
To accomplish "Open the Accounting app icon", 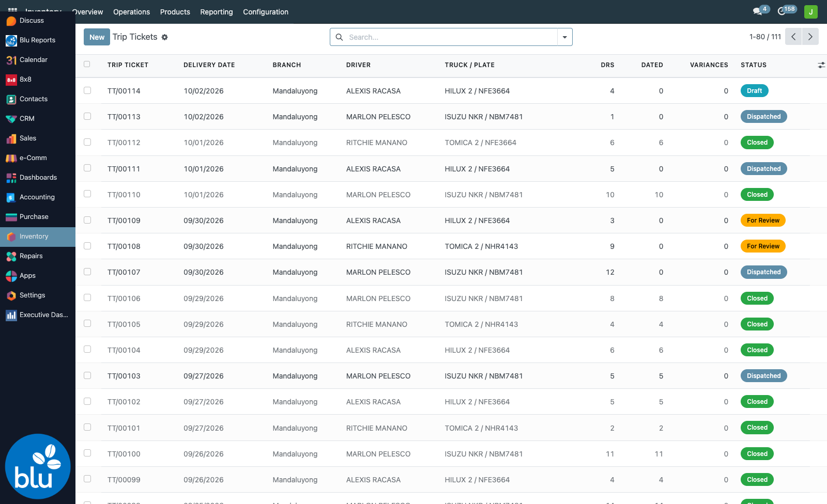I will pos(11,197).
